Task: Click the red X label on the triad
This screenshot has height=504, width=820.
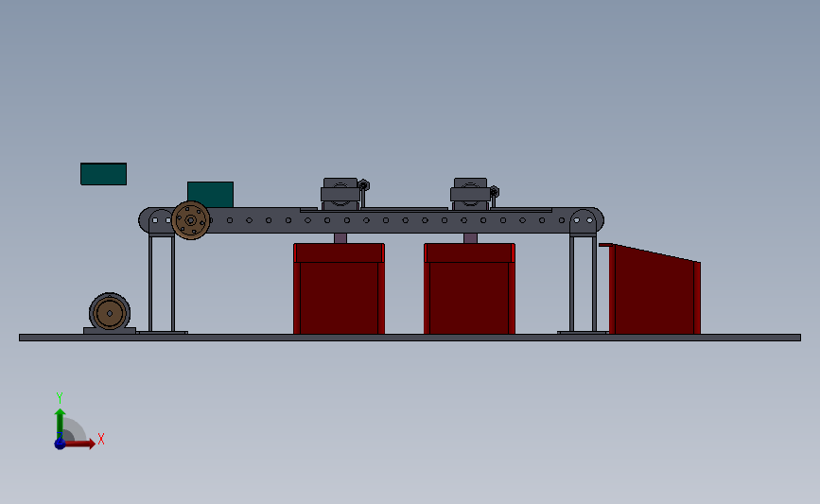Action: click(x=101, y=439)
